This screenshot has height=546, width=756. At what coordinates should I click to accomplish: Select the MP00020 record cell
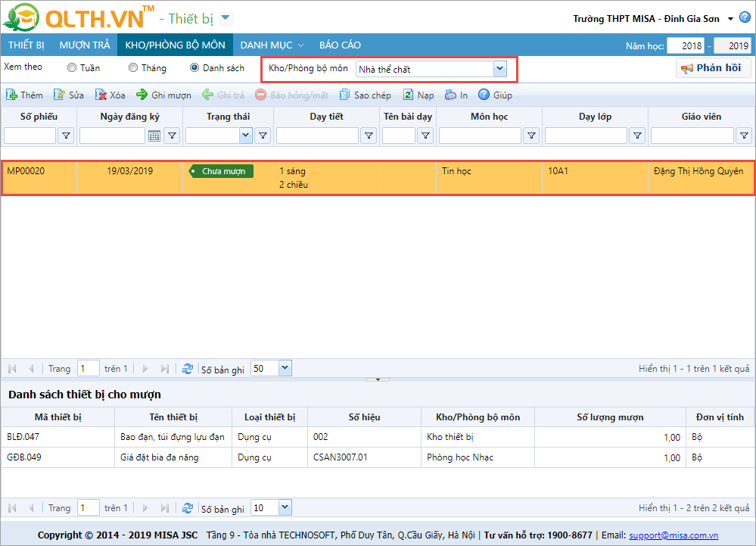[39, 178]
